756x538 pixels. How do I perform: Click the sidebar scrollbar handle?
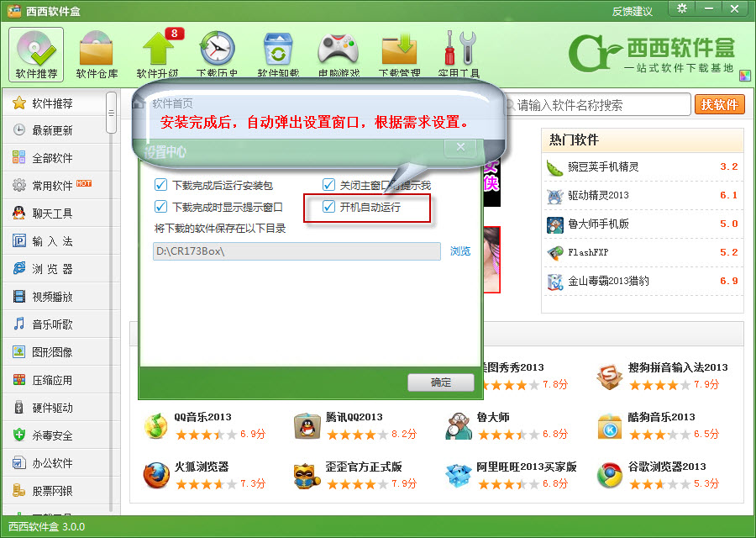(112, 113)
